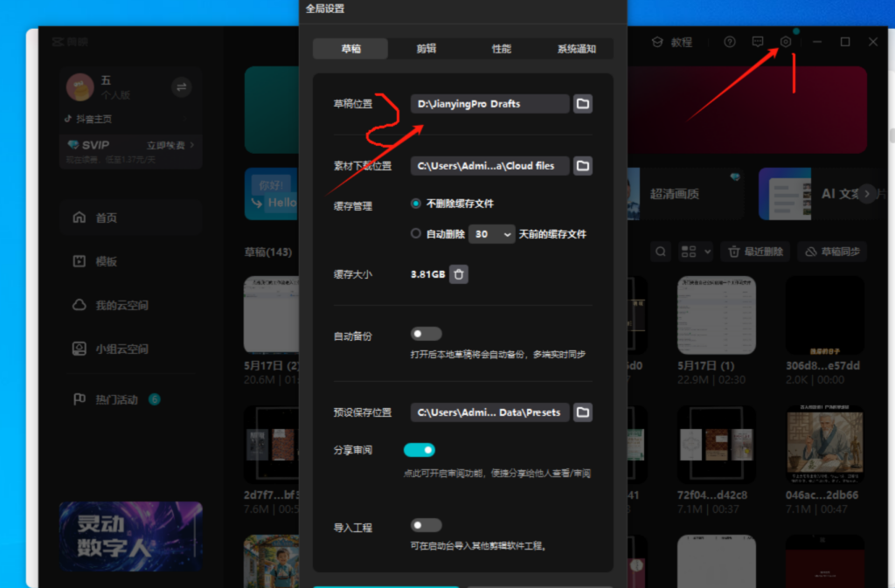
Task: Browse folder for preset save location
Action: point(582,412)
